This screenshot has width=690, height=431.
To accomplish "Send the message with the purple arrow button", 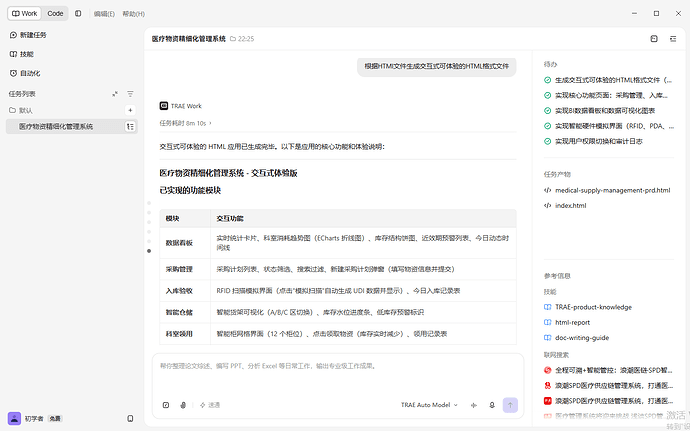I will pos(510,405).
